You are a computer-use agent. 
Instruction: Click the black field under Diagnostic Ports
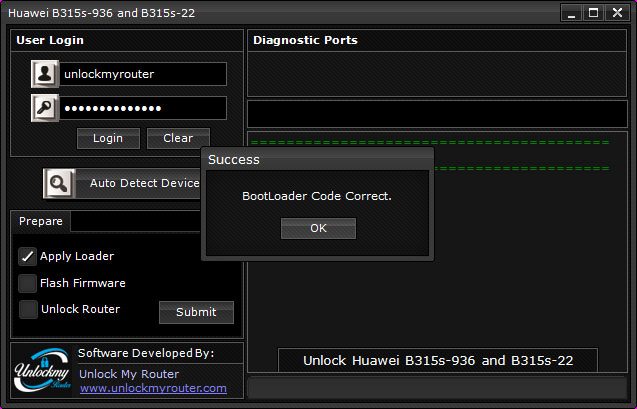coord(437,114)
